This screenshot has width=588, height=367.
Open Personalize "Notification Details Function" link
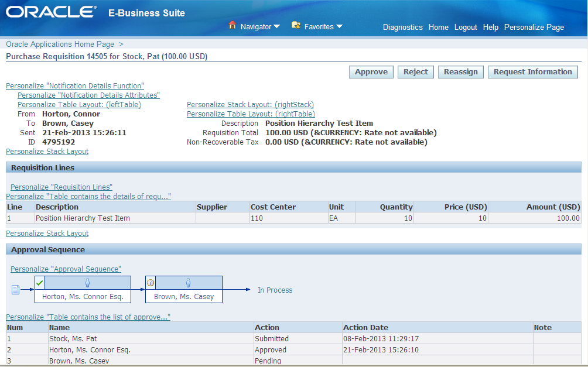75,86
